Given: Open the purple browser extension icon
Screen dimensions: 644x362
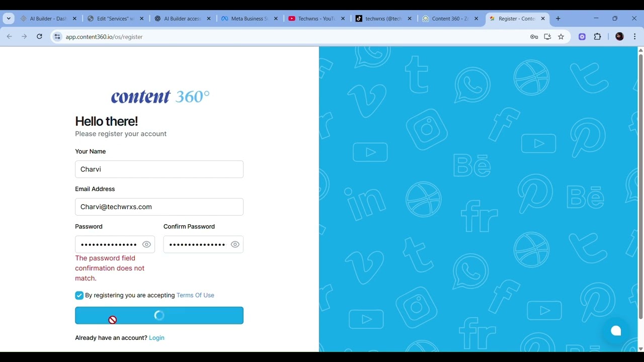Looking at the screenshot, I should [x=582, y=37].
